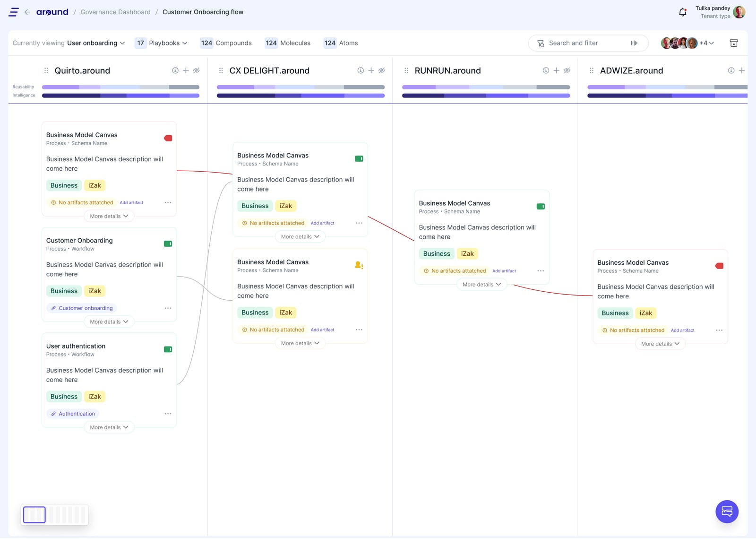
Task: Expand More details on top CX DELIGHT card
Action: tap(300, 237)
